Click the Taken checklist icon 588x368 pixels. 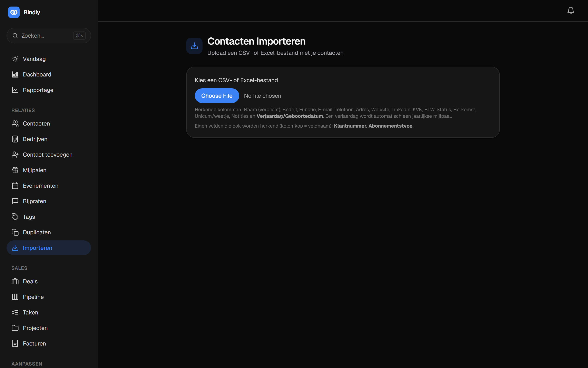(x=15, y=313)
